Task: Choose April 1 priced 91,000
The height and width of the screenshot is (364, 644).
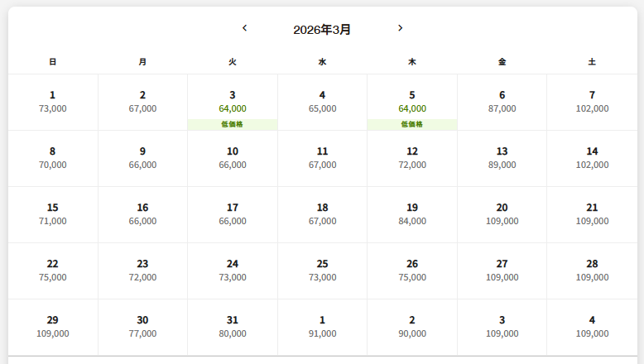Action: 322,327
